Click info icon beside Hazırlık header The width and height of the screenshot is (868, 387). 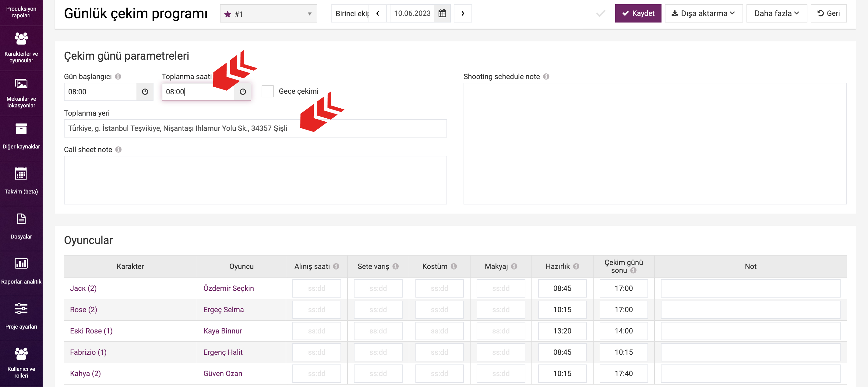[576, 266]
